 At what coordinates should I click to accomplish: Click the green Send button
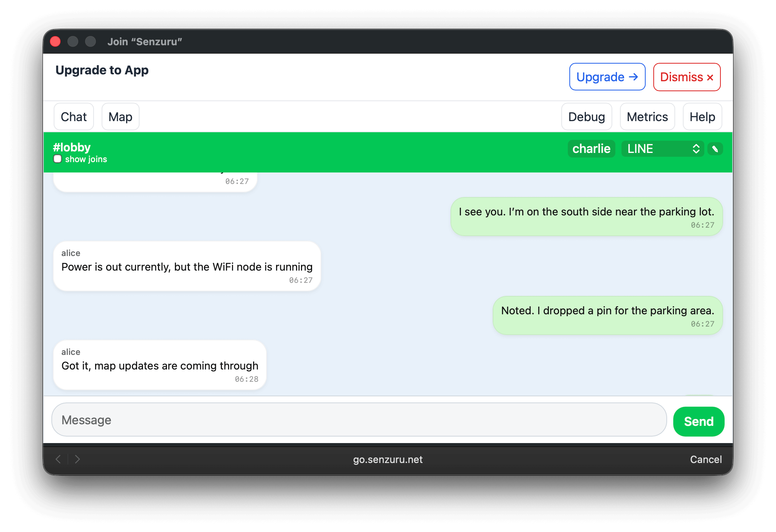pyautogui.click(x=698, y=421)
